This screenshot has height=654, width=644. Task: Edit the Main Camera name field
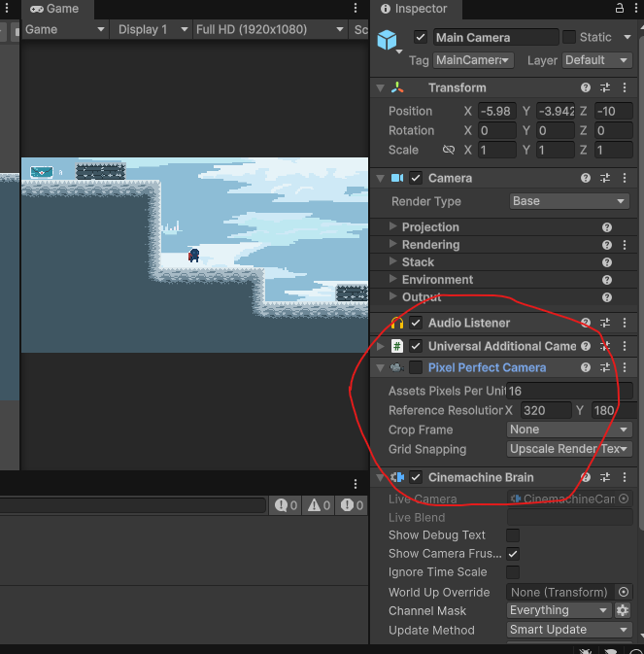[x=496, y=38]
